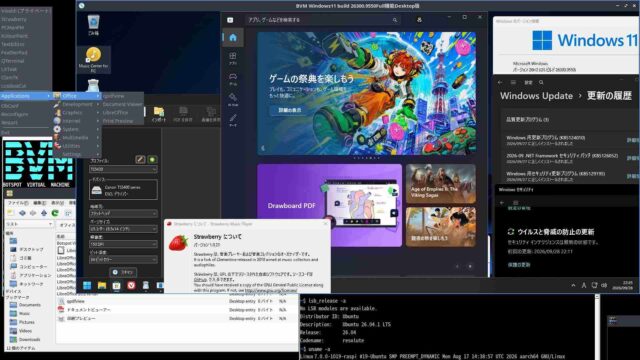Open the list view dropdown in file manager sidebar

(29, 224)
